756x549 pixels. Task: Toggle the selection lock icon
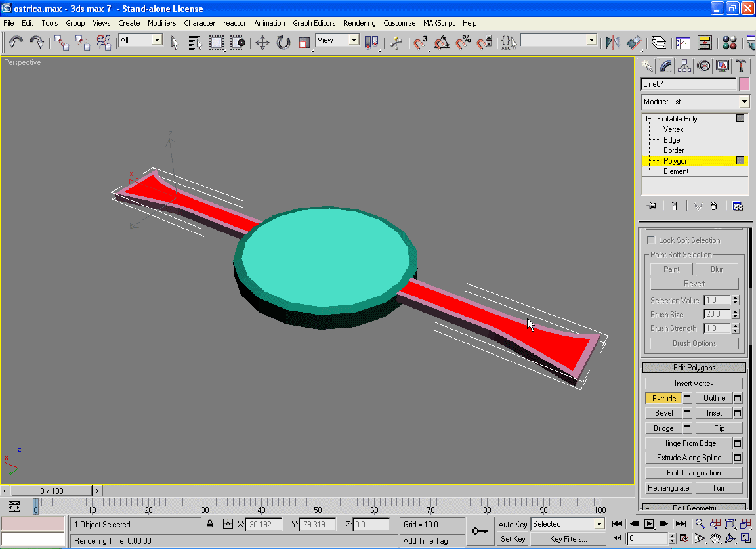(210, 524)
